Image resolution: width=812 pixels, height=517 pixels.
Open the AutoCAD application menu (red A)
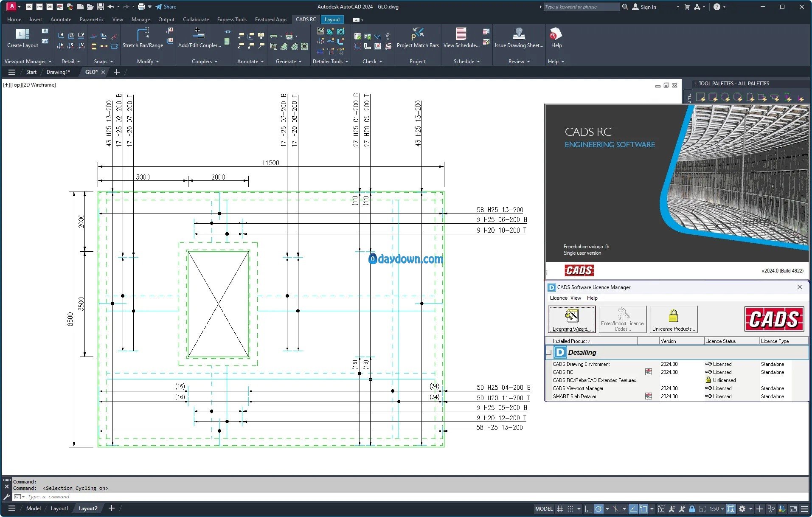point(11,6)
